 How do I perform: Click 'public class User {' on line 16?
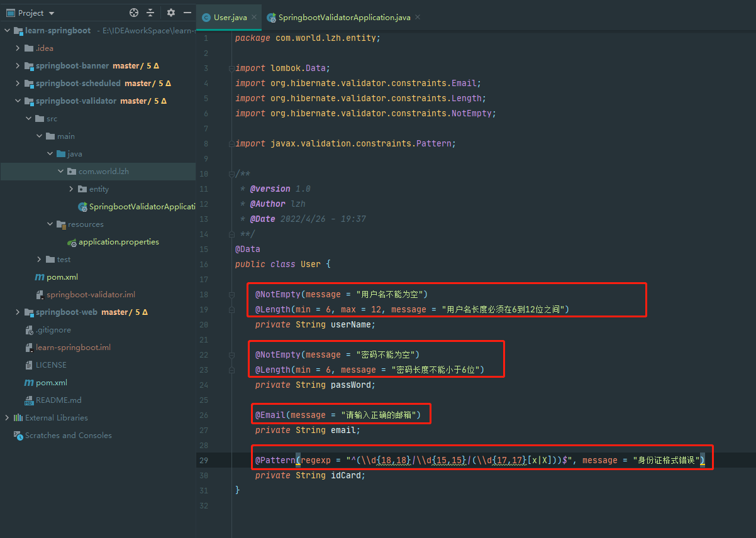click(x=283, y=265)
